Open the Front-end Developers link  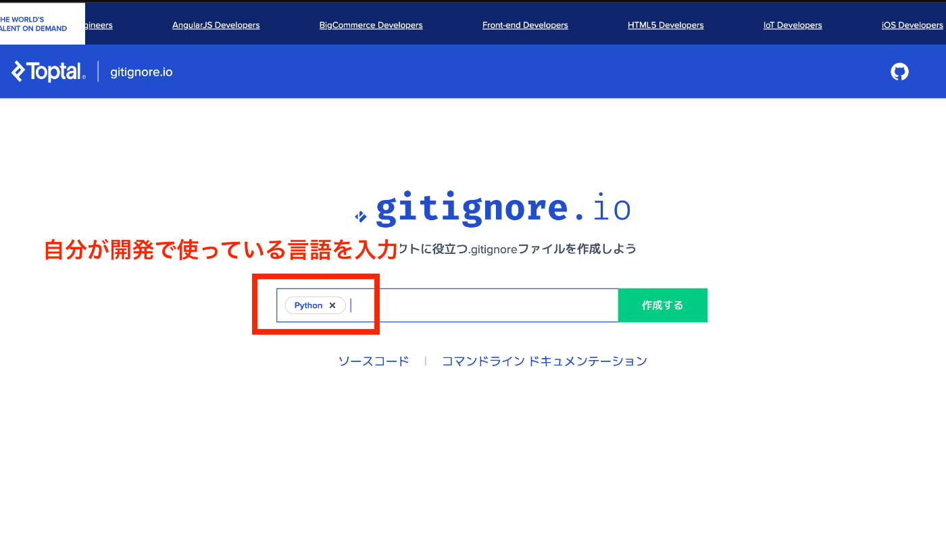[x=525, y=25]
